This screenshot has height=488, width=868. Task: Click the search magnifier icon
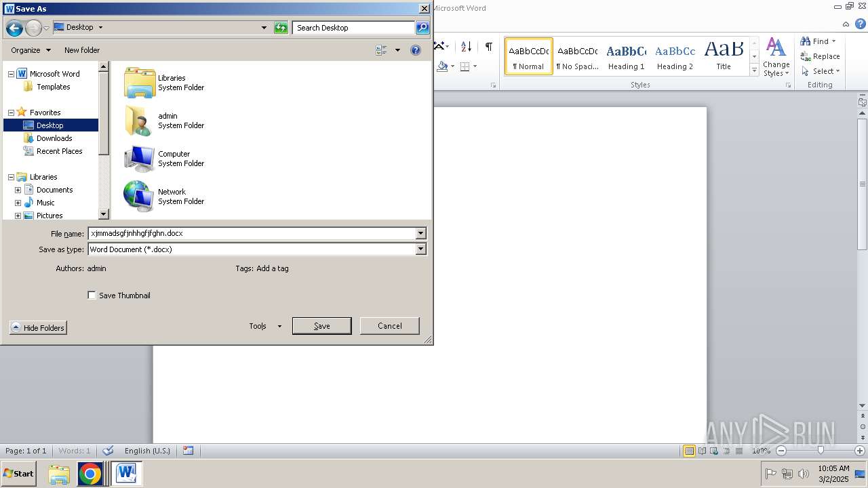[x=422, y=28]
